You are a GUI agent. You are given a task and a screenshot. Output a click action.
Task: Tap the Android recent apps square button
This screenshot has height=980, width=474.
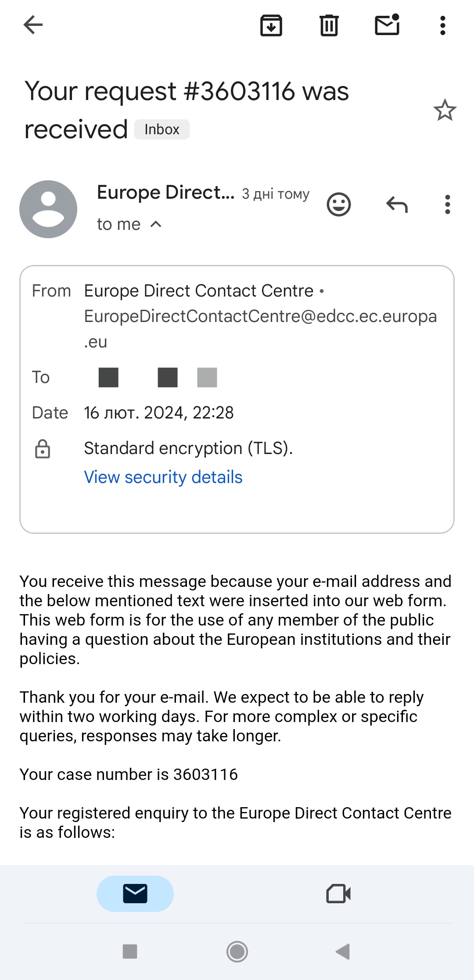(130, 951)
